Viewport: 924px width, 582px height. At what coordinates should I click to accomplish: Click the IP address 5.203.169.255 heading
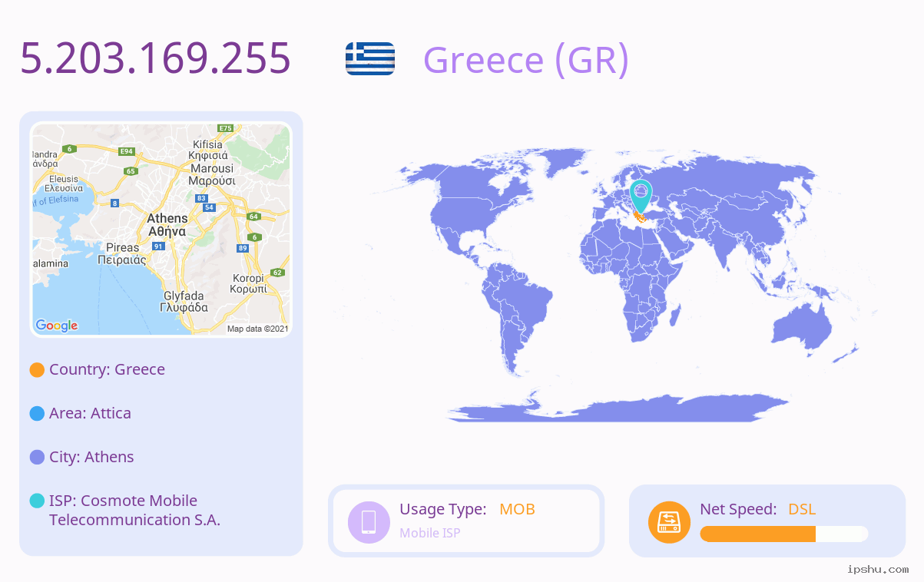(156, 58)
